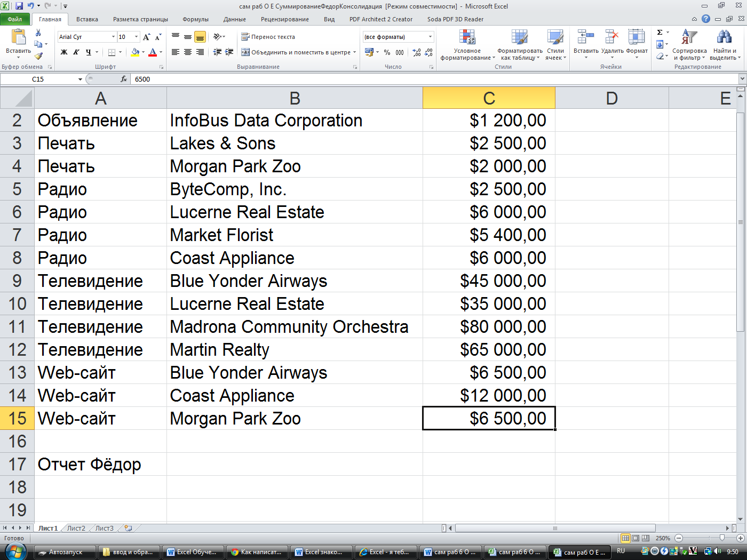Image resolution: width=747 pixels, height=560 pixels.
Task: Increase decimal places
Action: pos(417,52)
